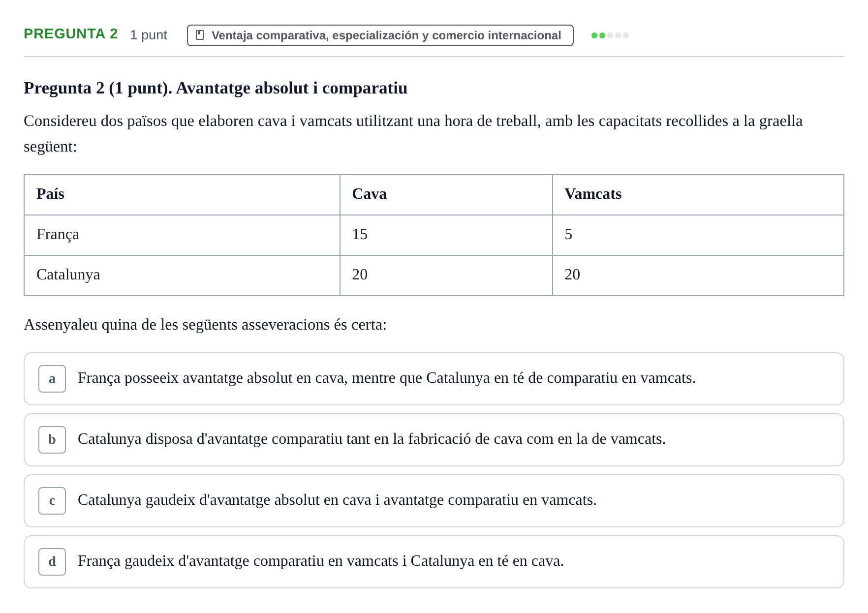Viewport: 868px width, 613px height.
Task: Select answer option b letter box
Action: coord(52,440)
